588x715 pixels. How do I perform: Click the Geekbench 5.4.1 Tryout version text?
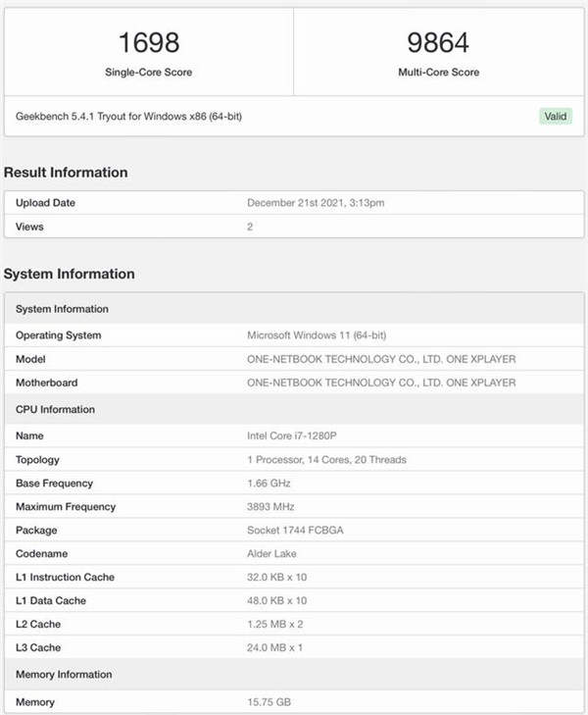[x=128, y=116]
